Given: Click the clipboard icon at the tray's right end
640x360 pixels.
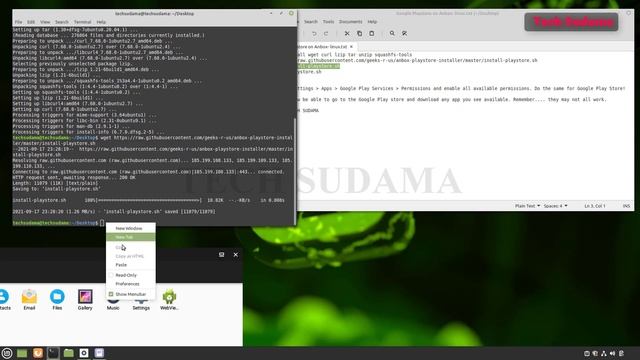Looking at the screenshot, I should (621, 353).
